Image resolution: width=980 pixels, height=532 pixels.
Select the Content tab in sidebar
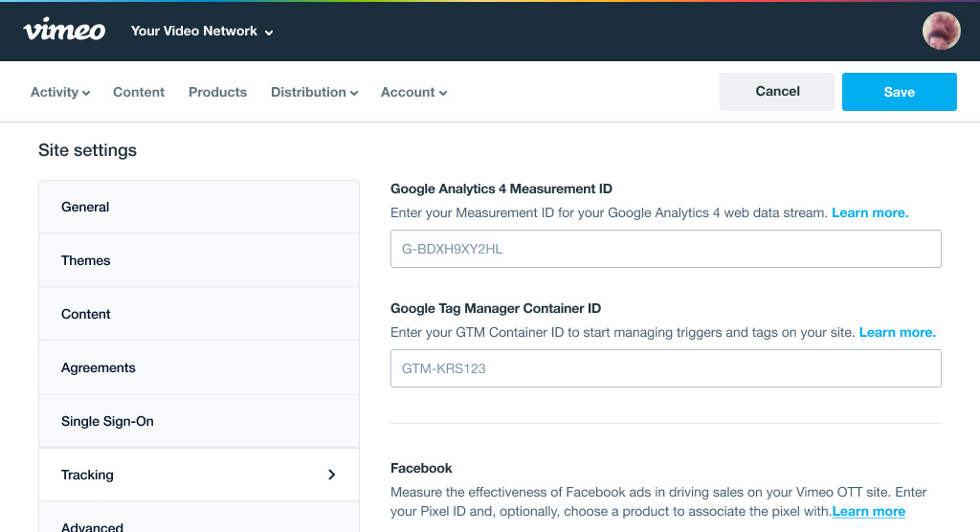(199, 314)
